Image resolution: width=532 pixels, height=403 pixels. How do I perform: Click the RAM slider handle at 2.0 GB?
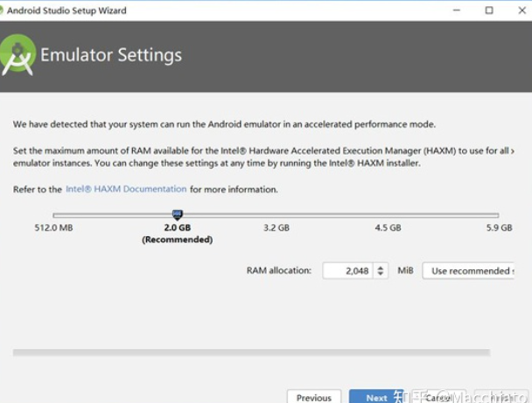coord(177,214)
